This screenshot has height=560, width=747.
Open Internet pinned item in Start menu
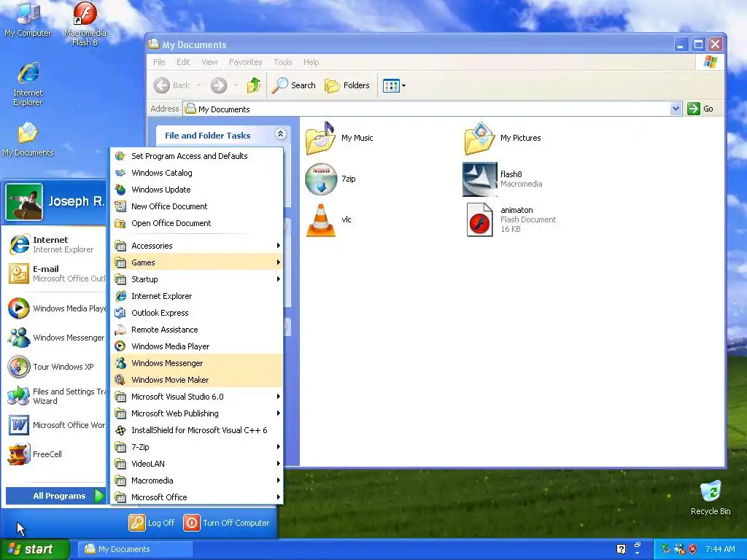pos(54,244)
